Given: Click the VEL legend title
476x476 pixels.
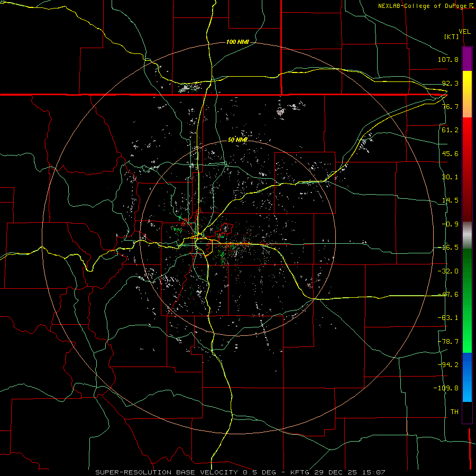Looking at the screenshot, I should tap(464, 32).
